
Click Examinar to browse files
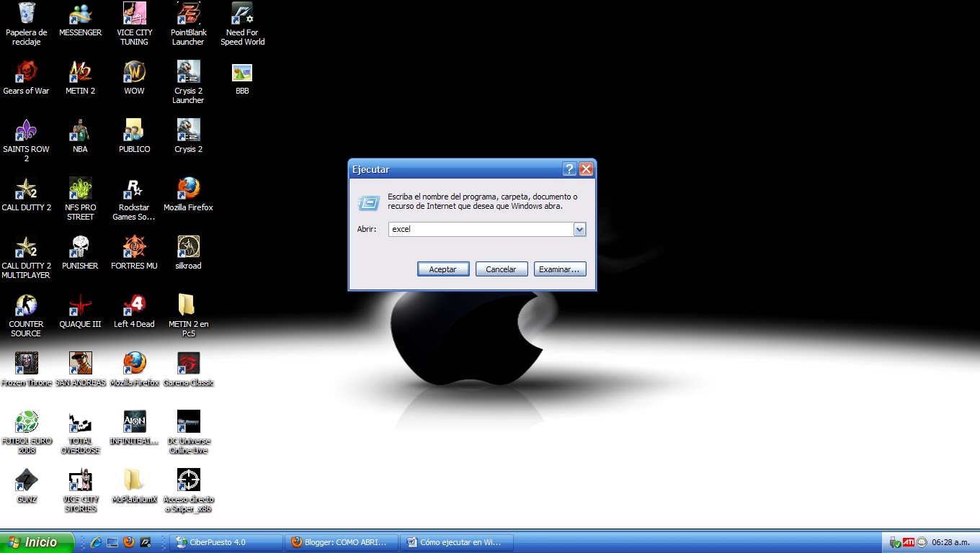pos(560,269)
